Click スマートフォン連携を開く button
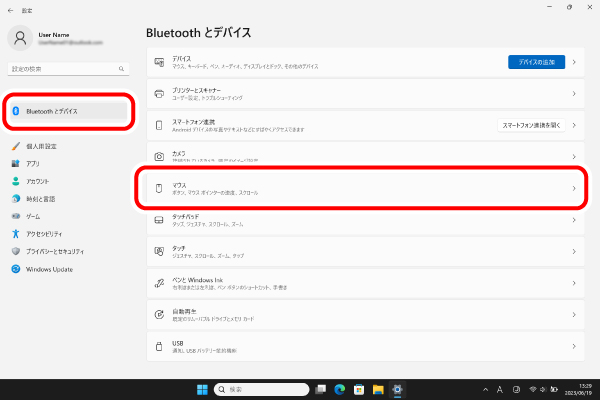This screenshot has height=400, width=600. pos(531,125)
